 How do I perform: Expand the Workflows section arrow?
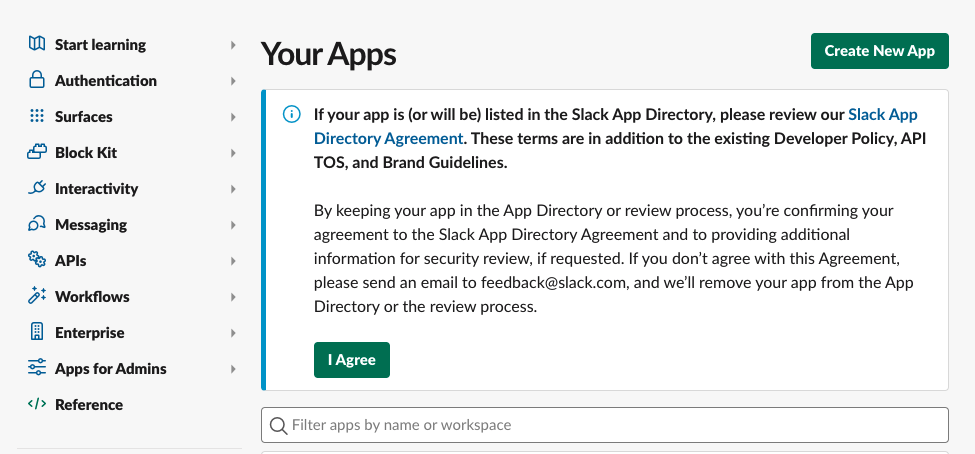pos(233,297)
